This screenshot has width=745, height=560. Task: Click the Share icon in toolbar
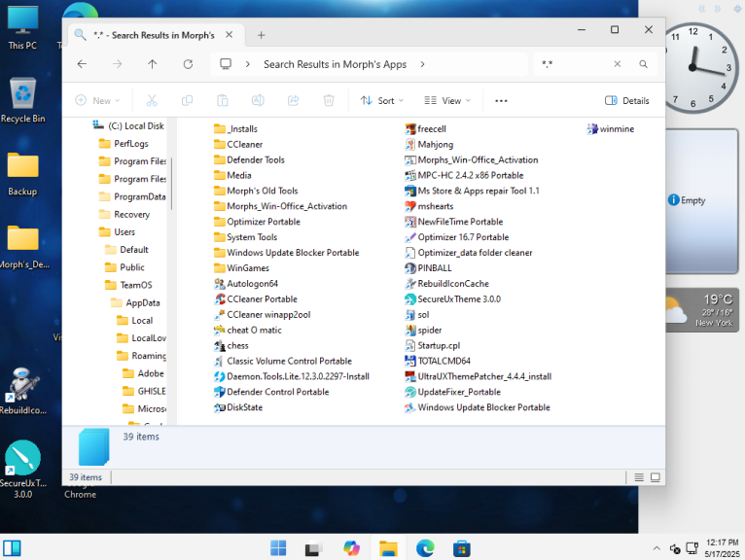294,101
